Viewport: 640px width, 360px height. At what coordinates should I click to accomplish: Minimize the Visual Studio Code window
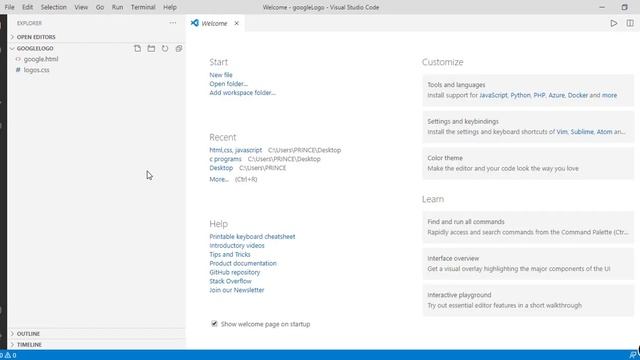click(x=602, y=7)
